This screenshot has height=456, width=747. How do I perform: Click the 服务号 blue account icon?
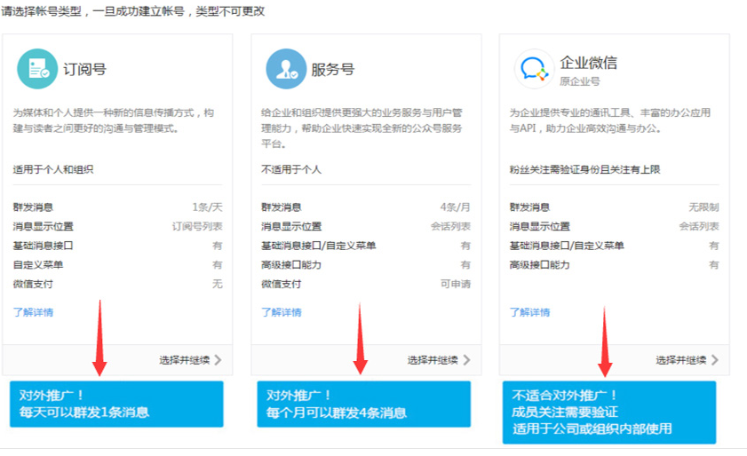[286, 69]
